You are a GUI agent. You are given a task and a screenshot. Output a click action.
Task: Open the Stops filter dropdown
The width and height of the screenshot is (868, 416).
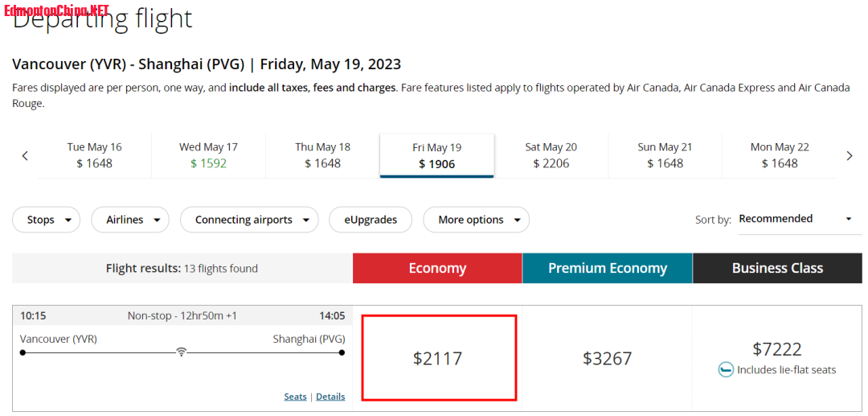pos(47,220)
